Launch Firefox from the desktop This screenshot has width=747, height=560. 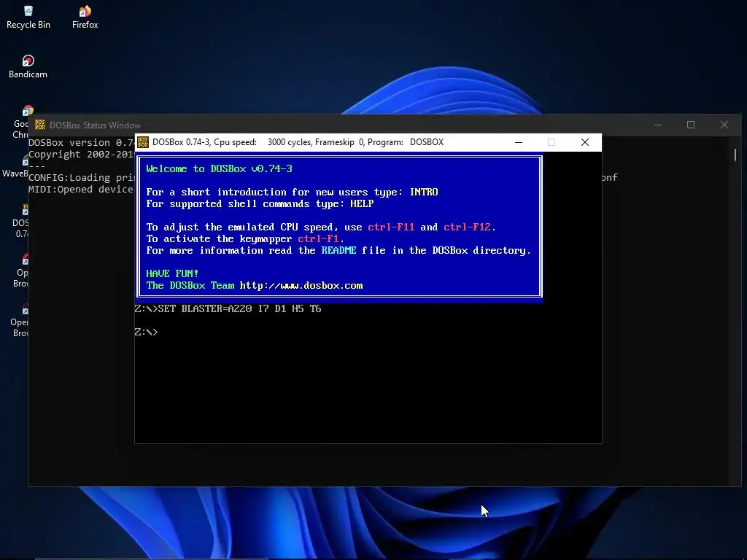point(85,17)
